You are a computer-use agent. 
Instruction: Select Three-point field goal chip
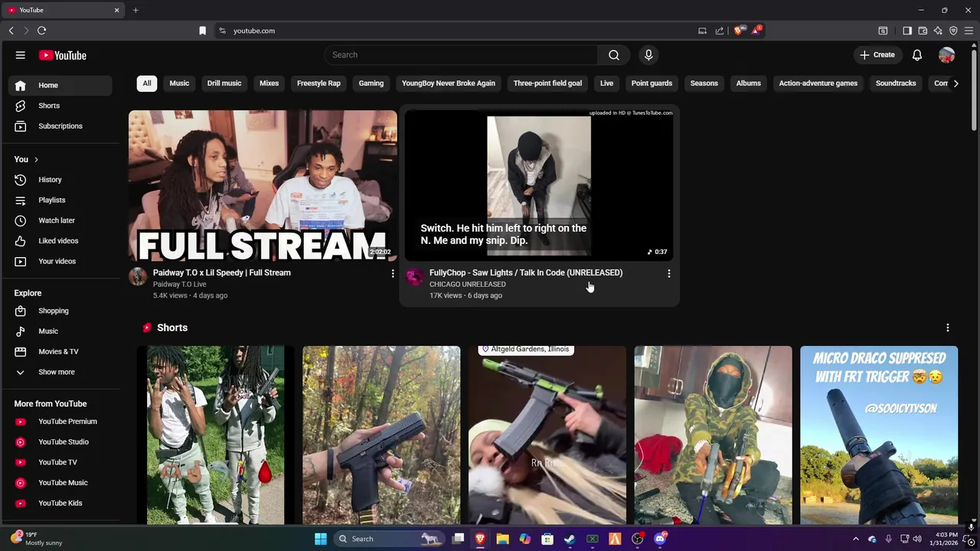[547, 83]
